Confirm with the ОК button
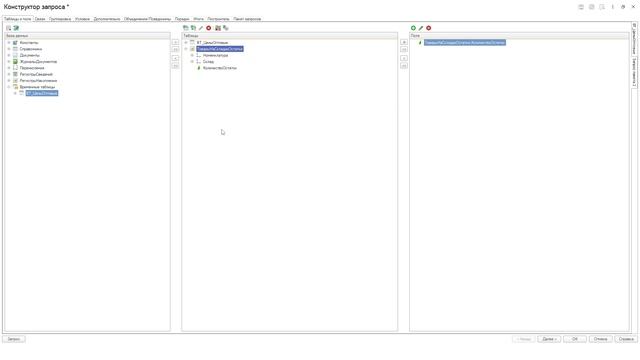Viewport: 640px width, 360px height. tap(575, 339)
